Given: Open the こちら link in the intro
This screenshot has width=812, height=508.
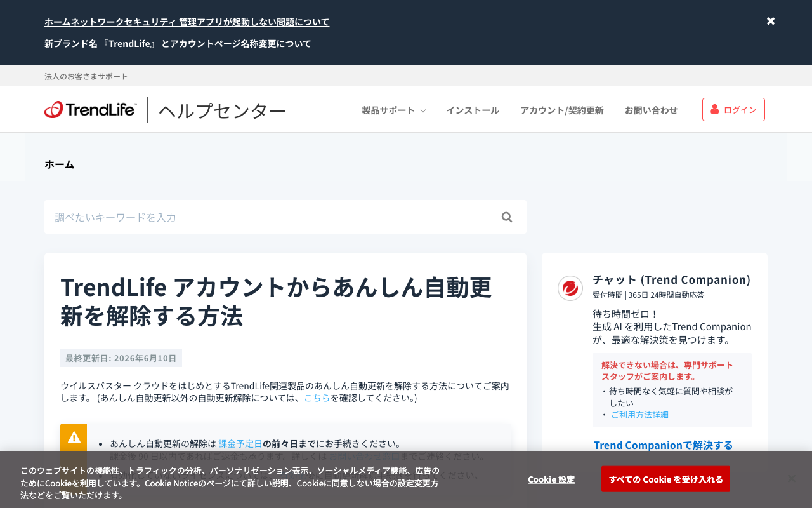Looking at the screenshot, I should (317, 398).
